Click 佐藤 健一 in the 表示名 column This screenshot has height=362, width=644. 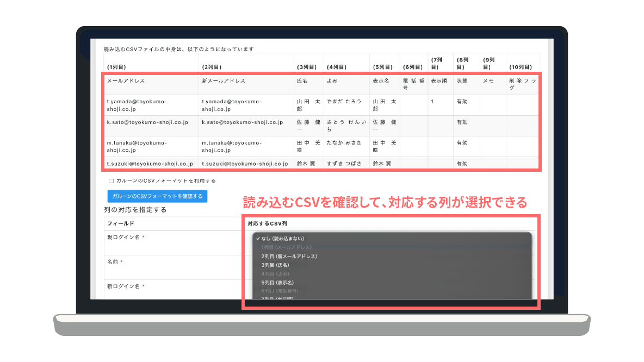coord(385,126)
